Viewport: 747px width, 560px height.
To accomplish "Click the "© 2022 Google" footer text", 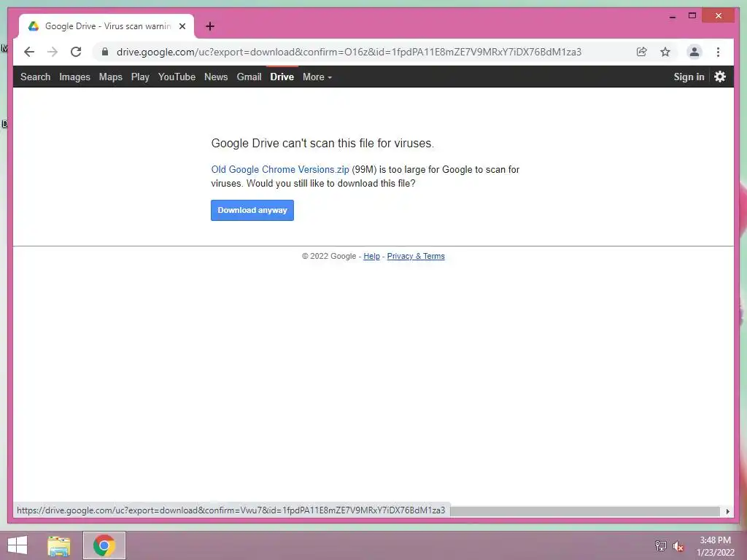I will pyautogui.click(x=329, y=256).
